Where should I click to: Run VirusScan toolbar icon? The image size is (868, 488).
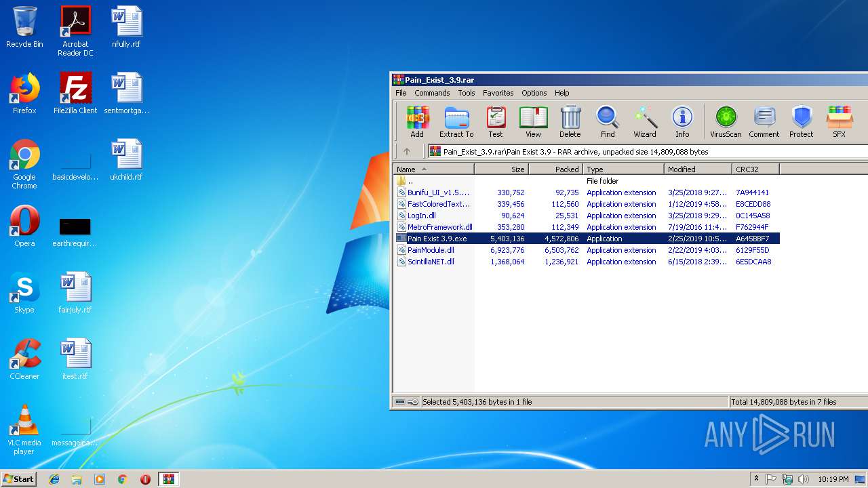(726, 122)
